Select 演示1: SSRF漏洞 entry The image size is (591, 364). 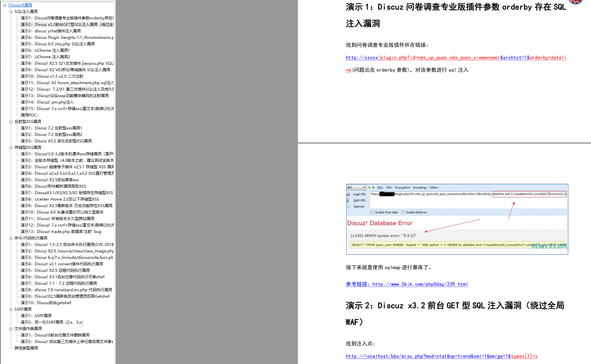tap(36, 316)
